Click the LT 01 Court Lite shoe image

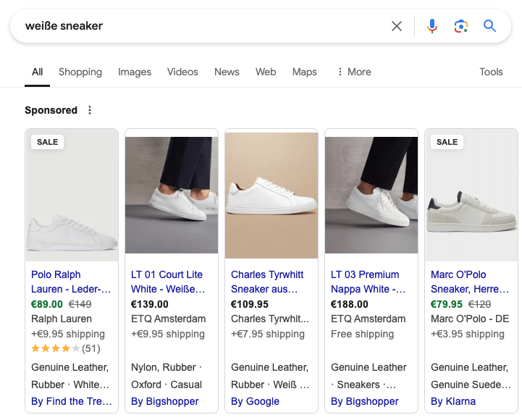(x=172, y=196)
